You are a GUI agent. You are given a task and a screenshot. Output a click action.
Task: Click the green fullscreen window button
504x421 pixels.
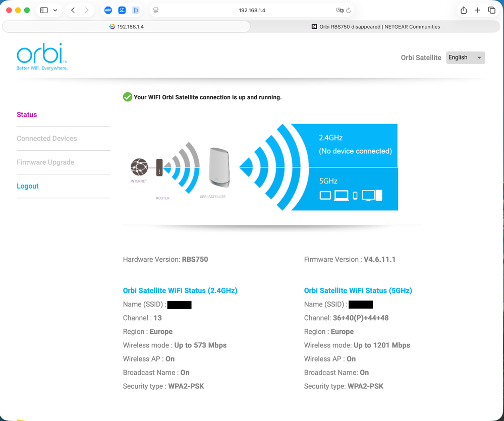pyautogui.click(x=27, y=10)
